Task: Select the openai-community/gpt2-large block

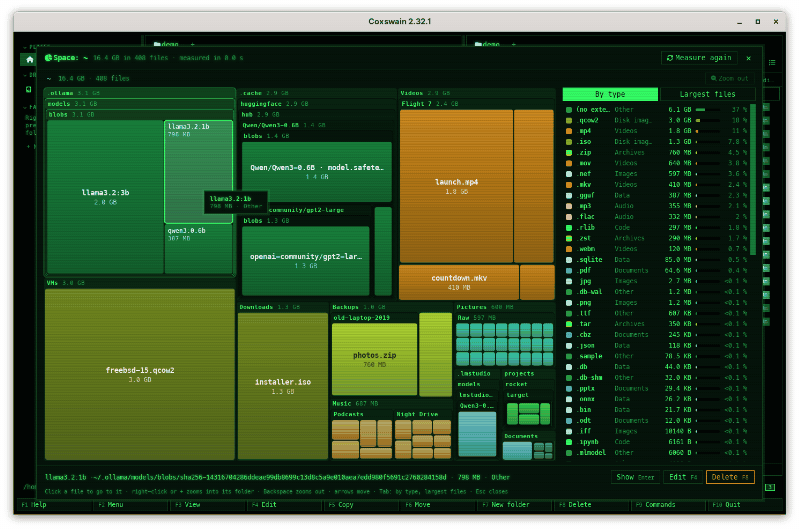Action: 306,261
